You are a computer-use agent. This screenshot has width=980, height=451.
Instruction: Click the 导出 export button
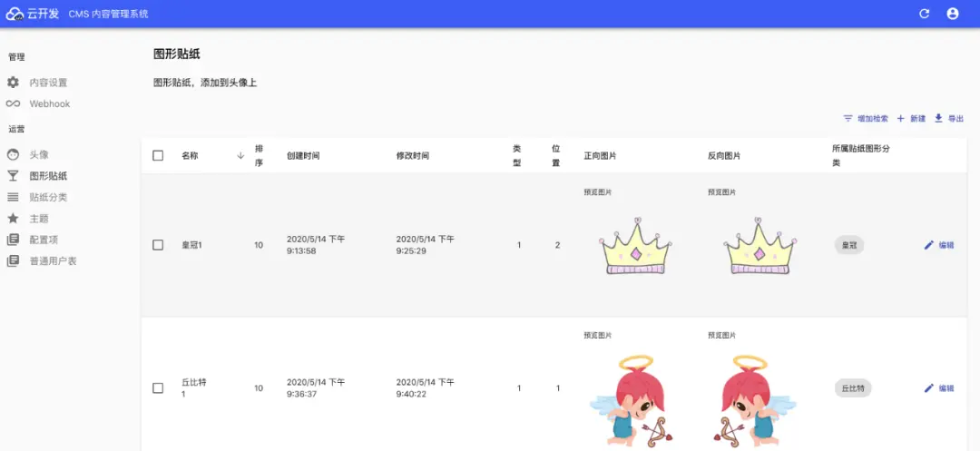point(948,118)
